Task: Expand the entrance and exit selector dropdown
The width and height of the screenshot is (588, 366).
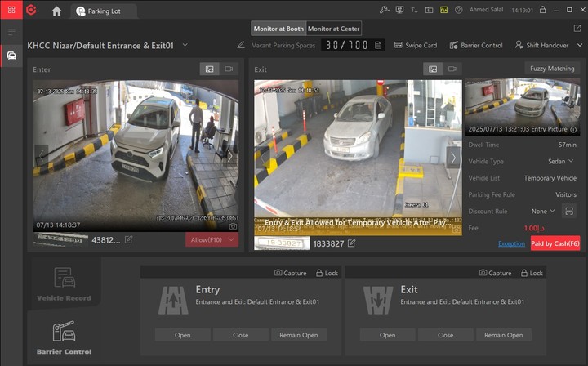Action: point(185,45)
